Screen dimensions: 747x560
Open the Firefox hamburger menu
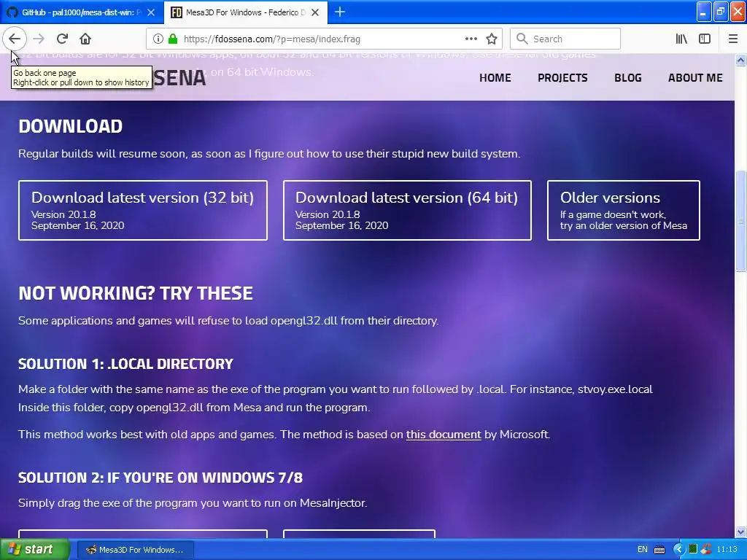tap(733, 39)
